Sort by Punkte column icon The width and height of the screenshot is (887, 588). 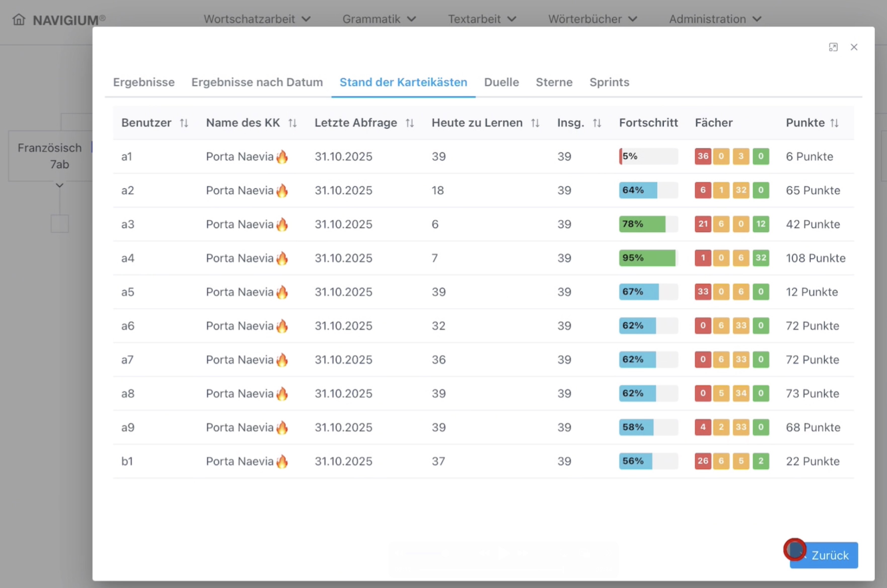[x=834, y=123]
